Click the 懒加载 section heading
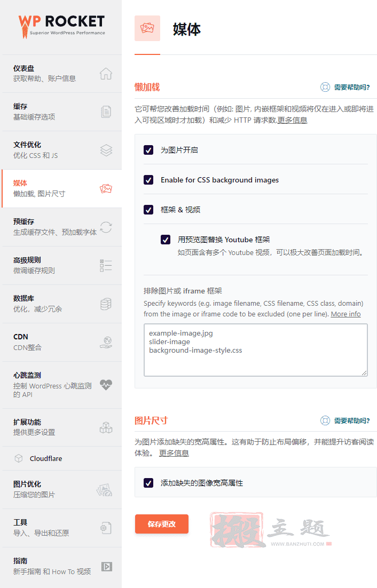 pyautogui.click(x=147, y=88)
